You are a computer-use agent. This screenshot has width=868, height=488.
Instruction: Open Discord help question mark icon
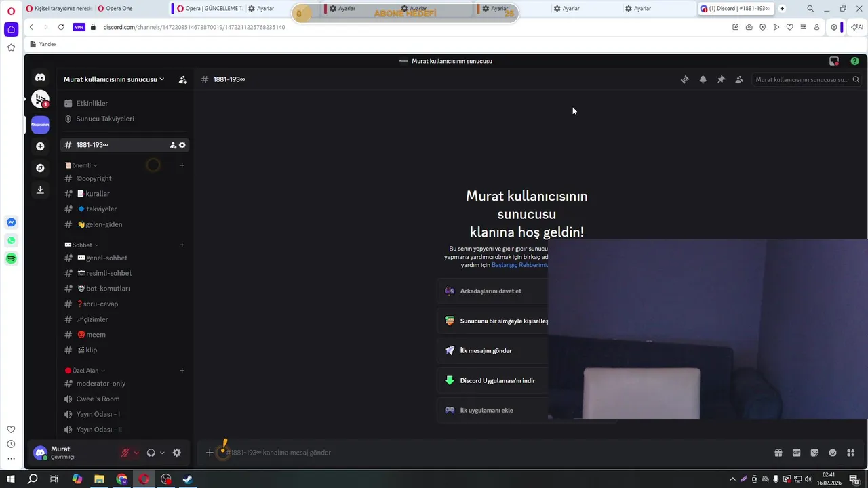855,61
